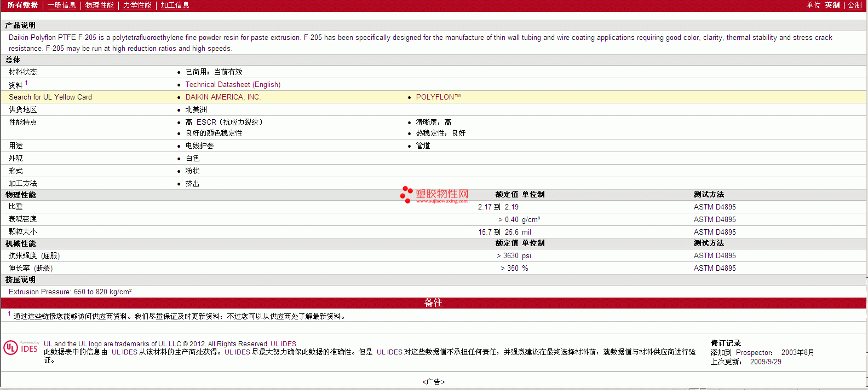Click the 备注 red header bar
This screenshot has width=868, height=390.
pyautogui.click(x=433, y=302)
